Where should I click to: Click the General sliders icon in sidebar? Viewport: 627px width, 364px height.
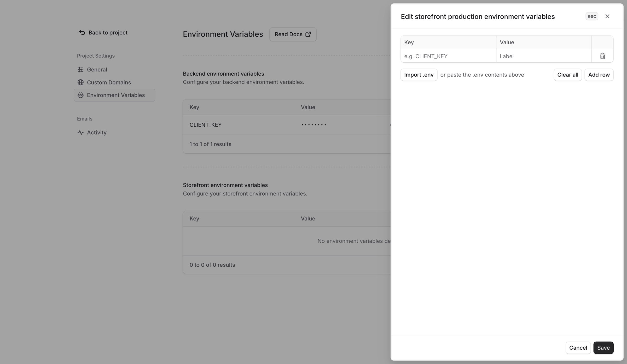coord(80,69)
